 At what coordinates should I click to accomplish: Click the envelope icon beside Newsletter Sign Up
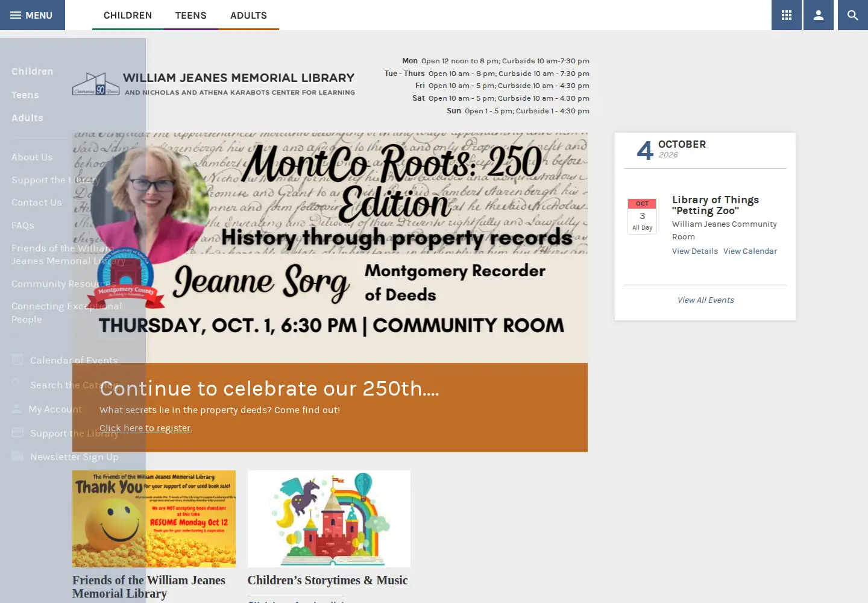pyautogui.click(x=17, y=456)
